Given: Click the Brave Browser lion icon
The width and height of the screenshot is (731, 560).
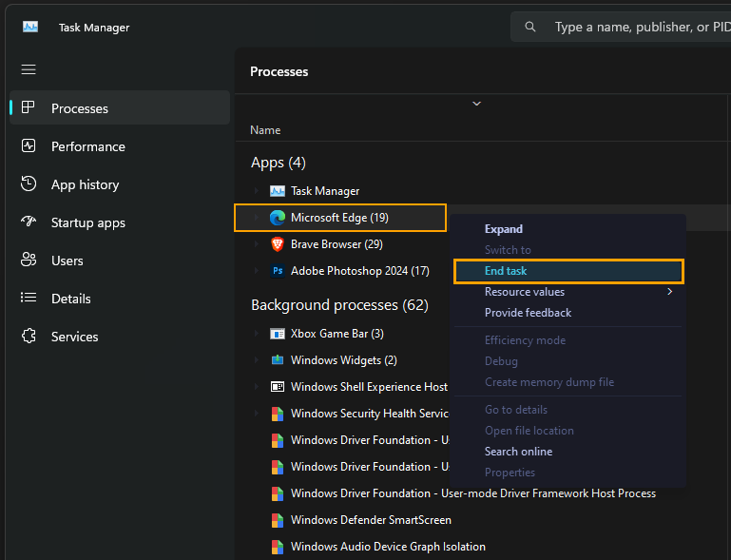Looking at the screenshot, I should 278,244.
